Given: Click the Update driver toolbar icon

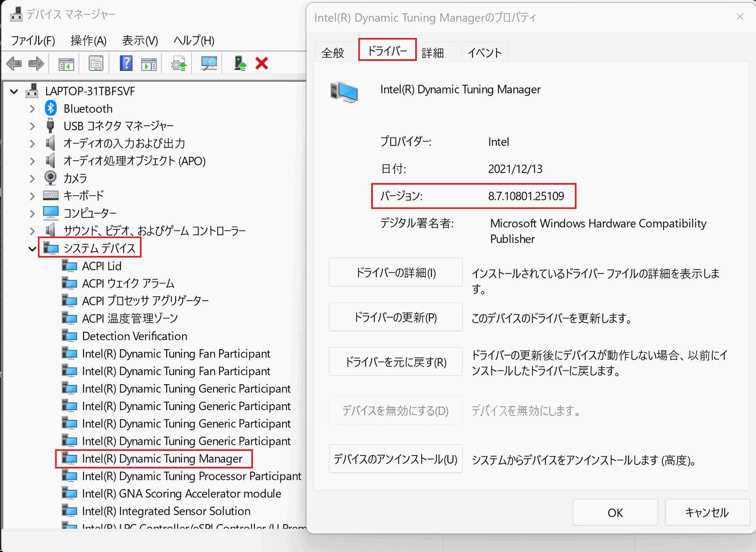Looking at the screenshot, I should pos(179,63).
